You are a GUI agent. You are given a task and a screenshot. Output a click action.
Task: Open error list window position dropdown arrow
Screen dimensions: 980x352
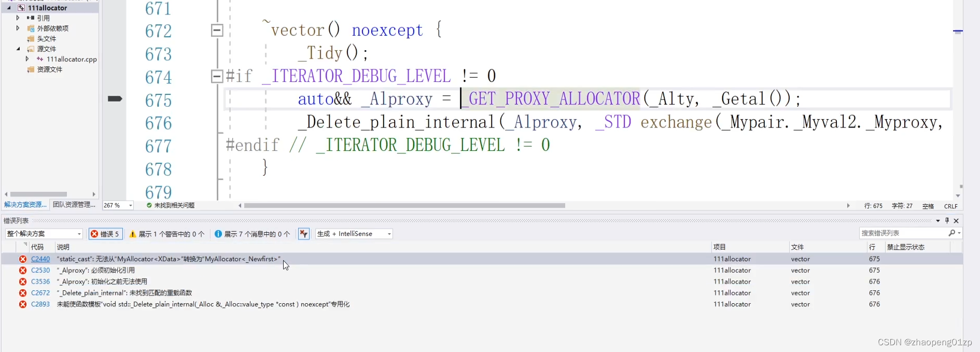click(938, 221)
